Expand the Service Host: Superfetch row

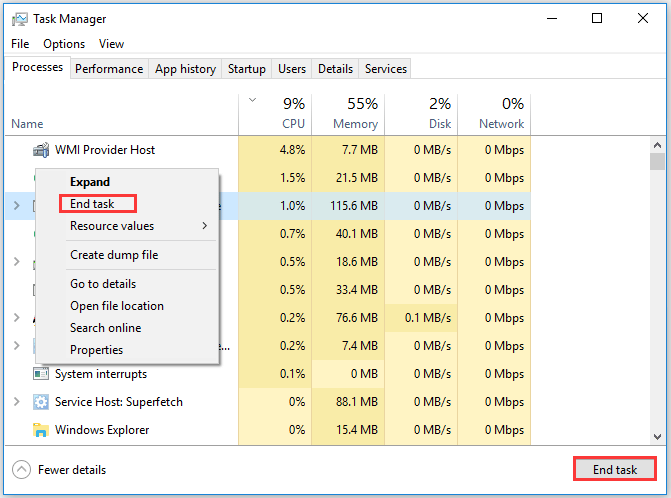click(x=17, y=402)
